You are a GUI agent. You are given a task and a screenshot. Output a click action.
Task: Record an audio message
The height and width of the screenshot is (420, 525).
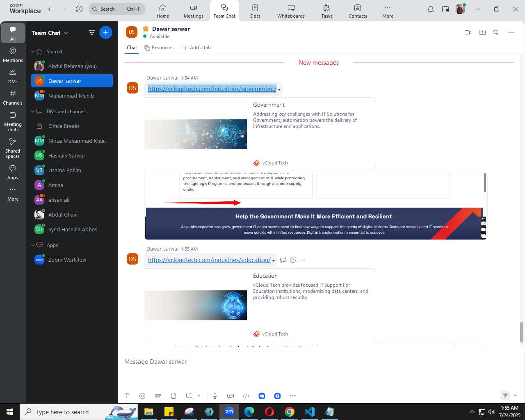(215, 396)
